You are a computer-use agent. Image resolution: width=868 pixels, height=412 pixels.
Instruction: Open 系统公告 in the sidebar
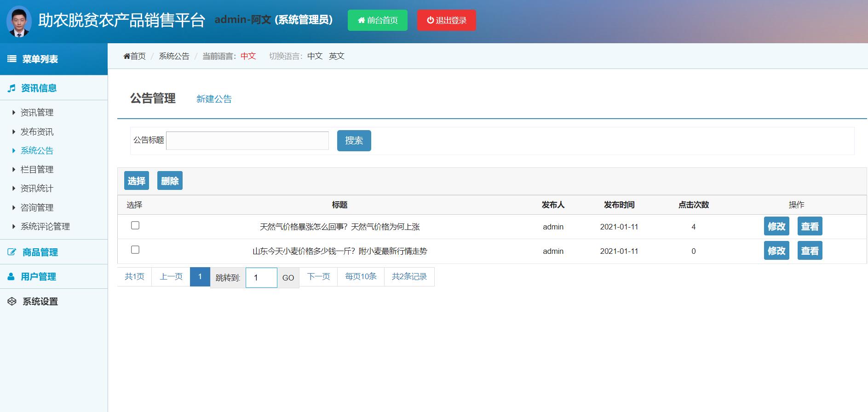point(37,151)
